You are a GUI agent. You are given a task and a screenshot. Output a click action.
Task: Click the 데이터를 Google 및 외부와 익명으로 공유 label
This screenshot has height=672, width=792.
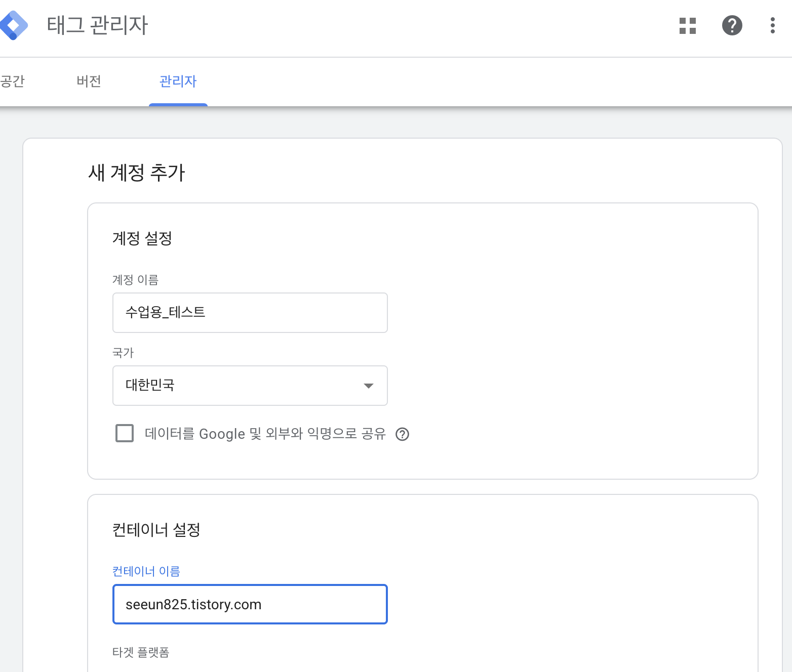[x=265, y=434]
